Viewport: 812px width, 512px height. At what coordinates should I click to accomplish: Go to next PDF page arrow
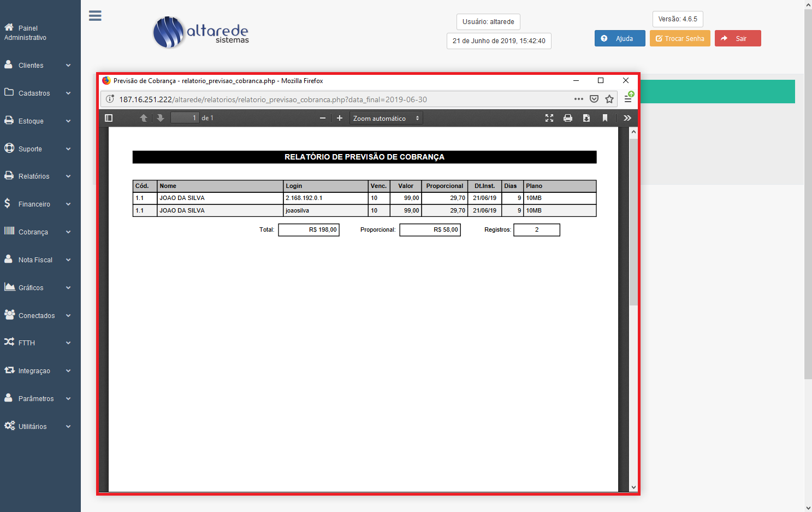(161, 118)
